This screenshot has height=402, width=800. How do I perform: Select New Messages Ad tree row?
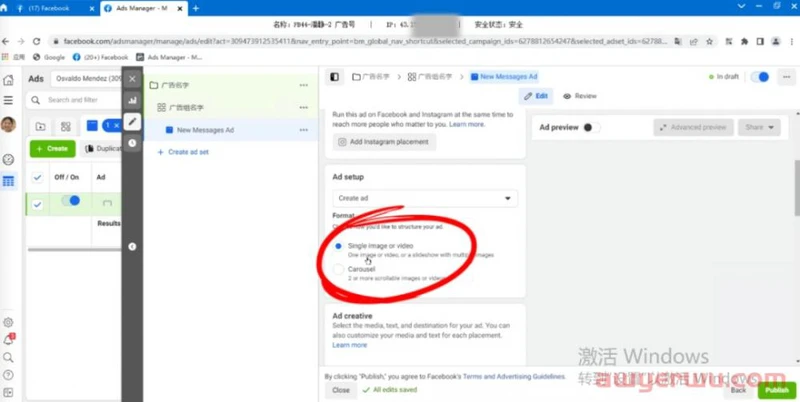(231, 130)
